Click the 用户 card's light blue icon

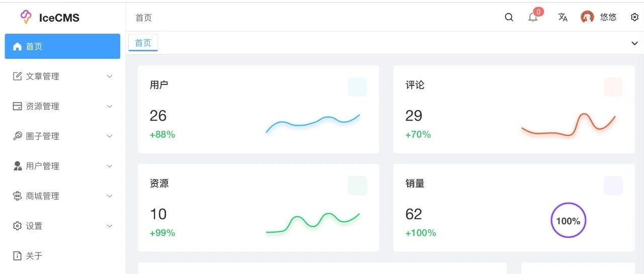[357, 87]
